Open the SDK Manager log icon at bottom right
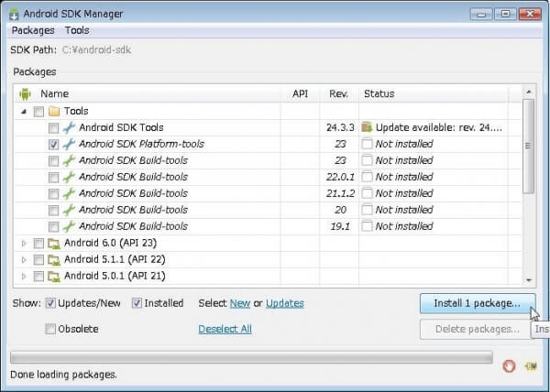 coord(531,366)
